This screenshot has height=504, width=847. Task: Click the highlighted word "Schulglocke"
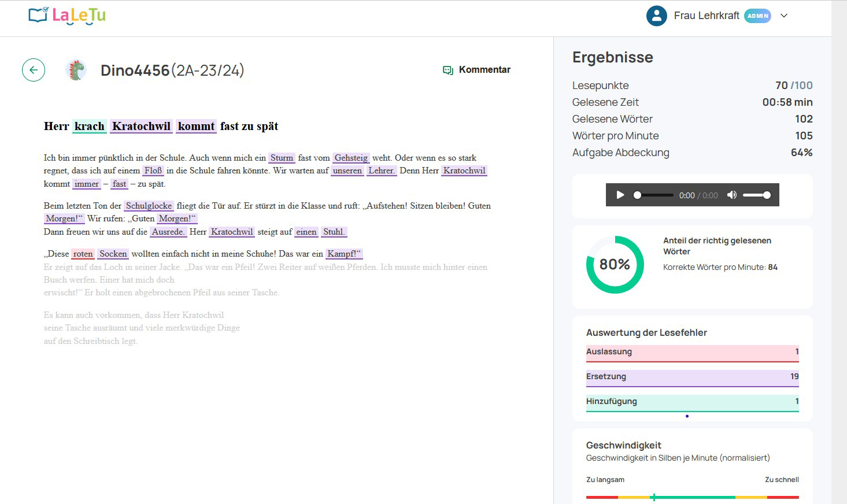[x=149, y=206]
